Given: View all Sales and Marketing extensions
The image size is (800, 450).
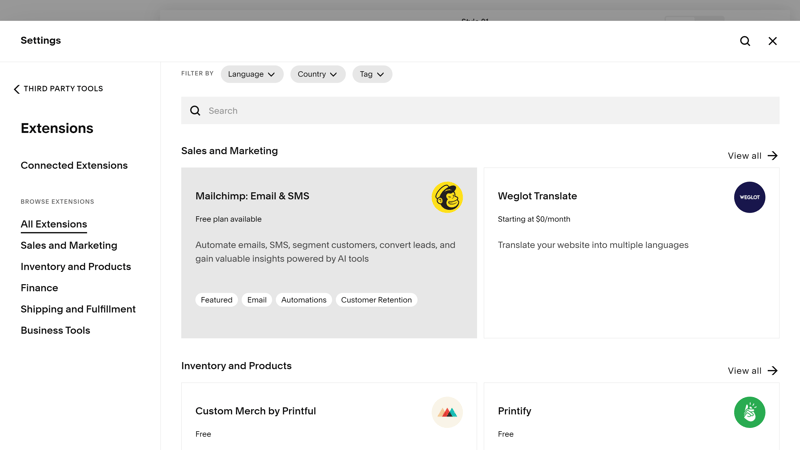Looking at the screenshot, I should [x=753, y=156].
